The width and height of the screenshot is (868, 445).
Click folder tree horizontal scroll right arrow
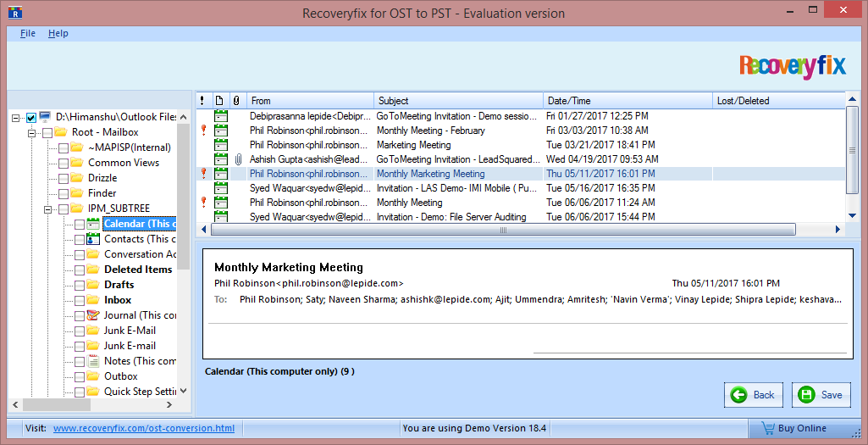[x=169, y=405]
